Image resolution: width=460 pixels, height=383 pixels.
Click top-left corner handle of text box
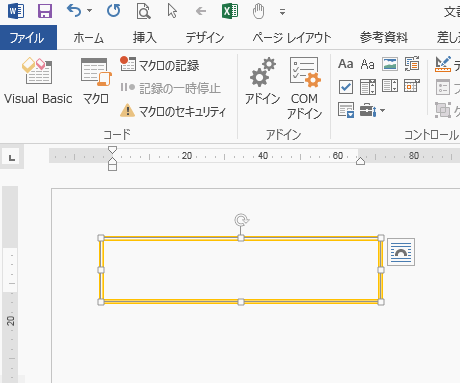point(101,238)
